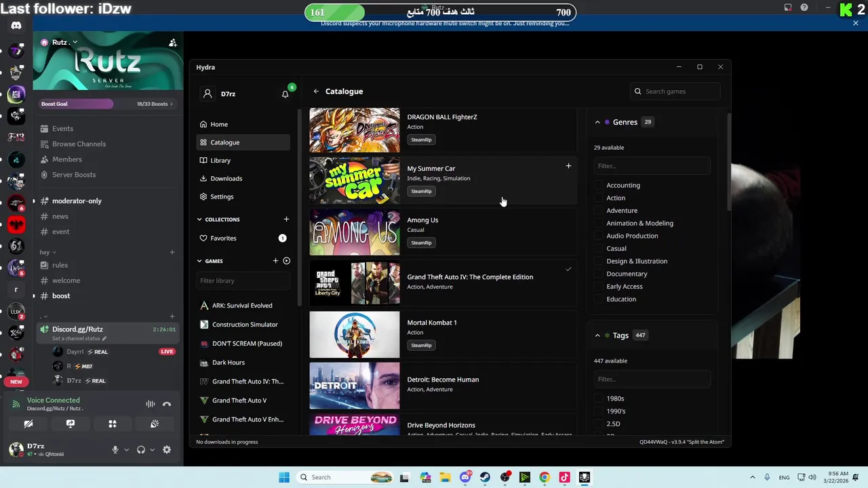The width and height of the screenshot is (868, 488).
Task: Open Library in Hydra sidebar
Action: (x=243, y=161)
